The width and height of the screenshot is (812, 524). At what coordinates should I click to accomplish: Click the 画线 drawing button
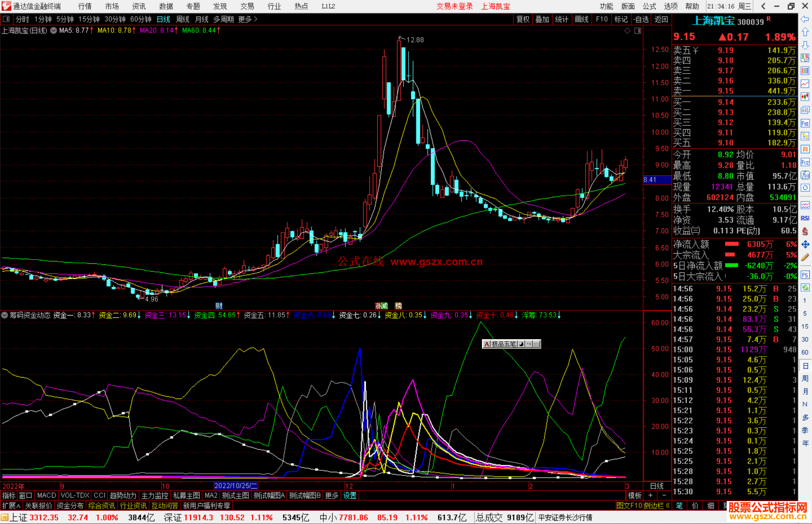[581, 19]
